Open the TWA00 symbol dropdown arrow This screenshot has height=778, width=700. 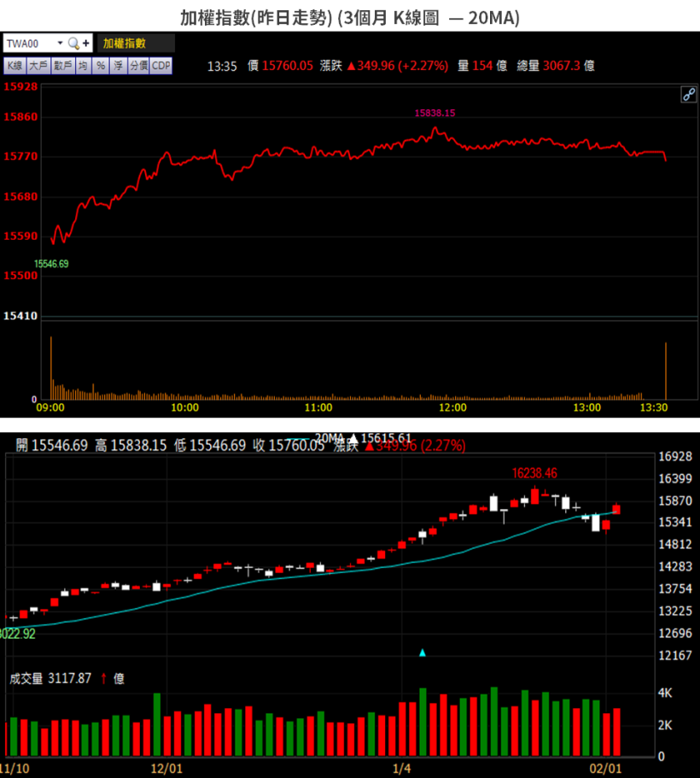click(x=60, y=44)
